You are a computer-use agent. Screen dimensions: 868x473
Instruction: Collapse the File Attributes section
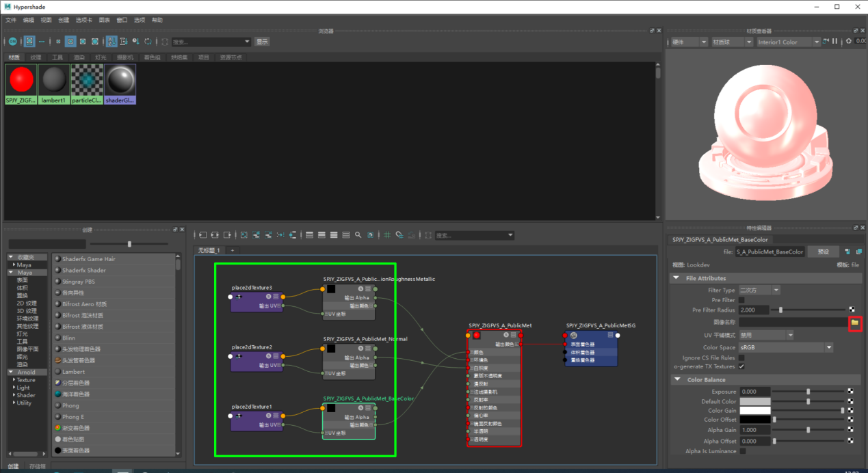tap(676, 278)
